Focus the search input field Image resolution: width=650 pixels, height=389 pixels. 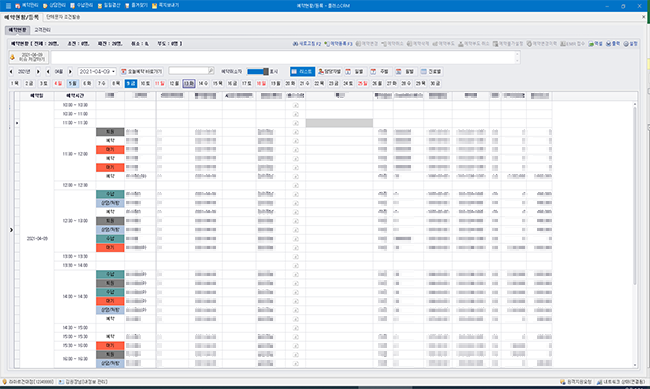(188, 71)
